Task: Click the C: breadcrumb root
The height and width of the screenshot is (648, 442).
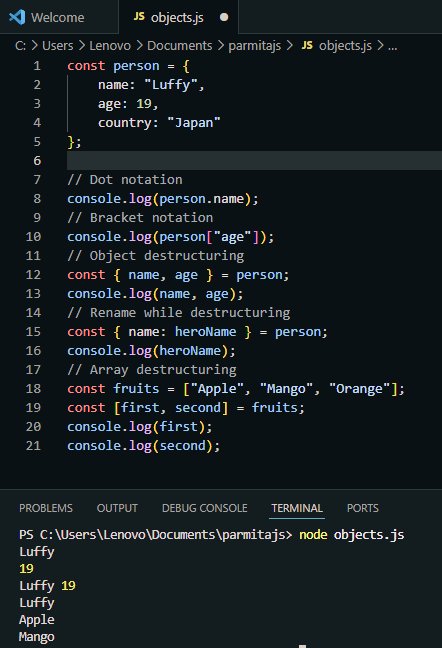Action: pos(20,45)
